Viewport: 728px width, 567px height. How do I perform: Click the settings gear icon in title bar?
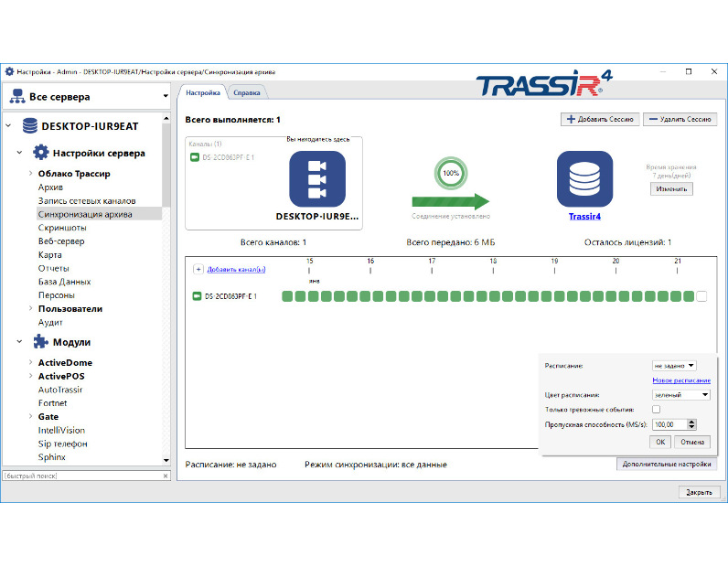tap(9, 71)
